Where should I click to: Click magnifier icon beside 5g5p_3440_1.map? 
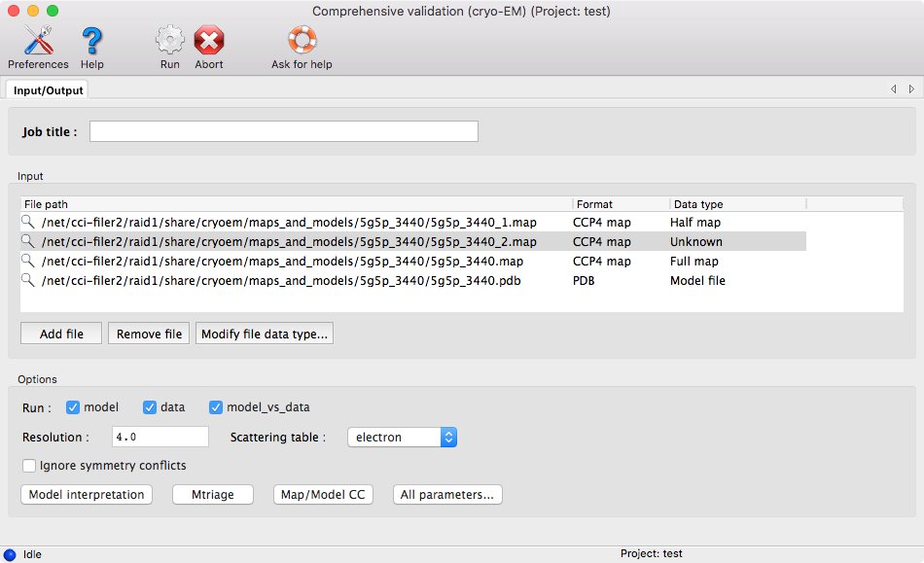coord(28,223)
